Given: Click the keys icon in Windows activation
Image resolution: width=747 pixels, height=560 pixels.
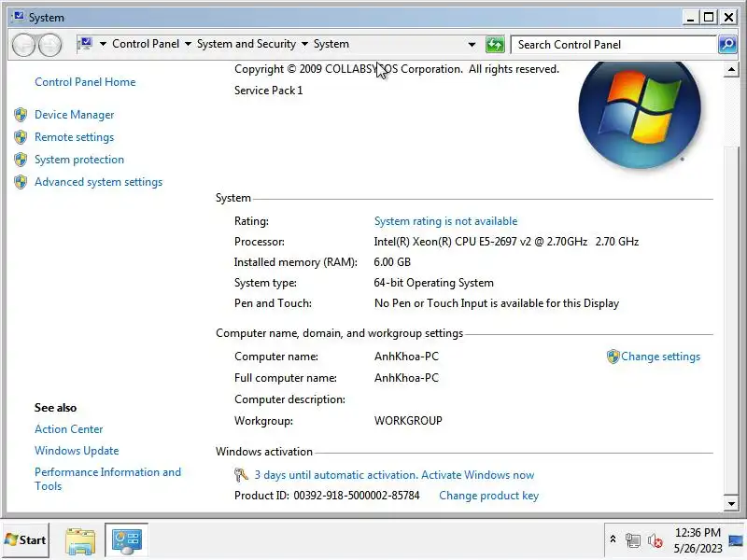Looking at the screenshot, I should click(x=241, y=475).
